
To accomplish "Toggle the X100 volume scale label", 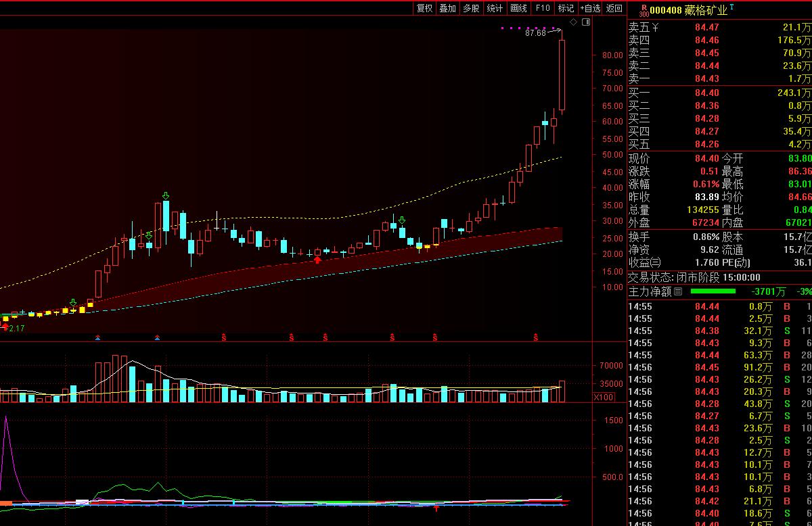I will click(x=604, y=397).
